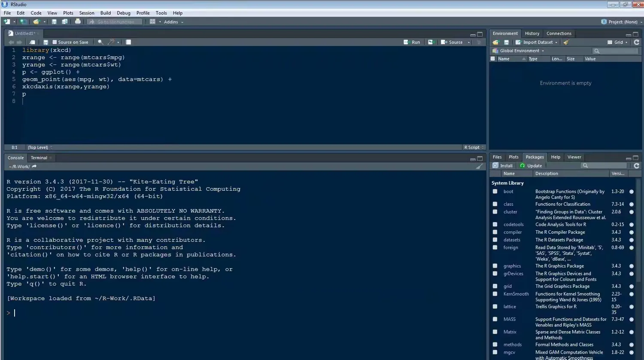
Task: Click the console working directory arrow icon
Action: [34, 166]
